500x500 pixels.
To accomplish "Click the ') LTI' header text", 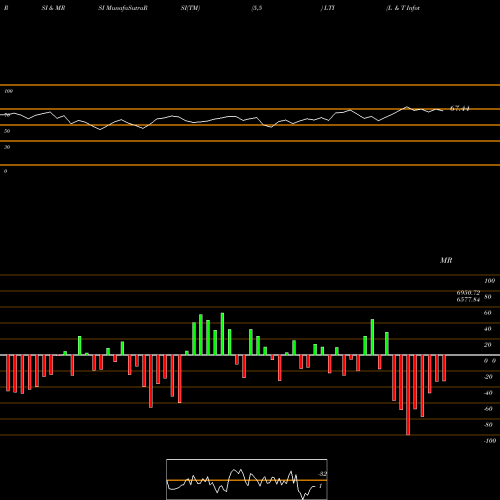I will pyautogui.click(x=328, y=8).
